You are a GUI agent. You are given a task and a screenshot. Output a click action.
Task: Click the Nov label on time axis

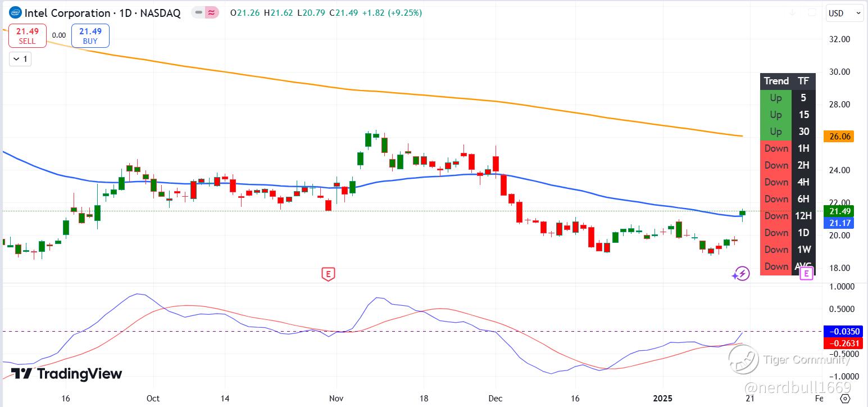pos(336,399)
